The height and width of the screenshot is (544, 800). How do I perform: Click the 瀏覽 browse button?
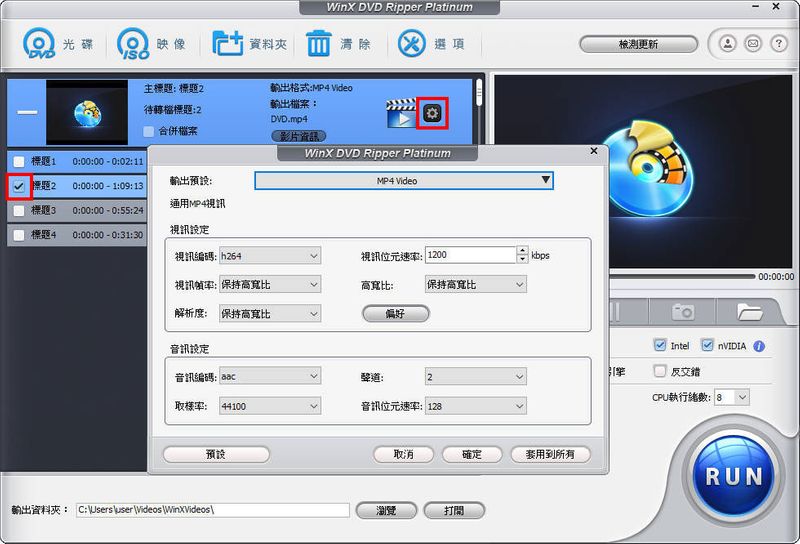pos(386,510)
